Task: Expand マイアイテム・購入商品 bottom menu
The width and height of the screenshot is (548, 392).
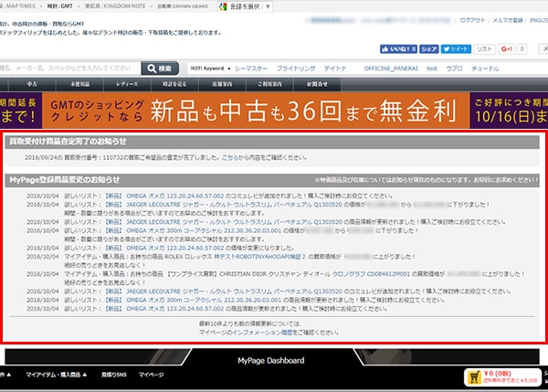Action: tap(57, 375)
